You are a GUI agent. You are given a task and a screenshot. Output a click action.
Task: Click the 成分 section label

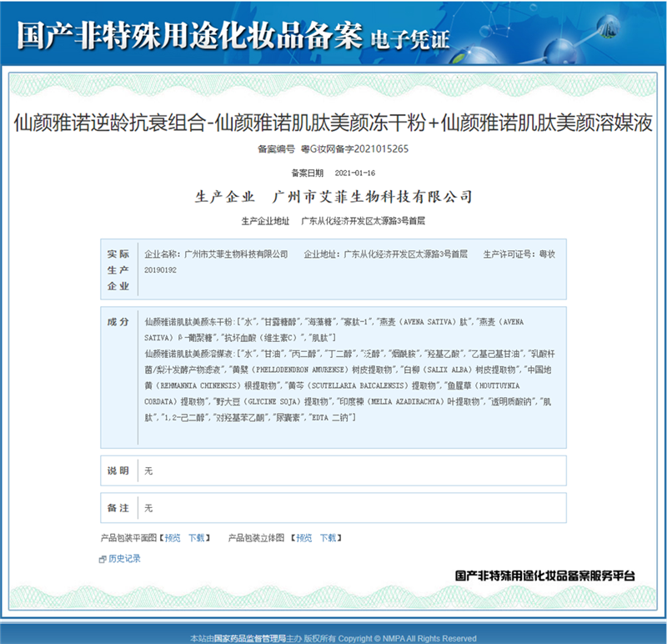(118, 322)
